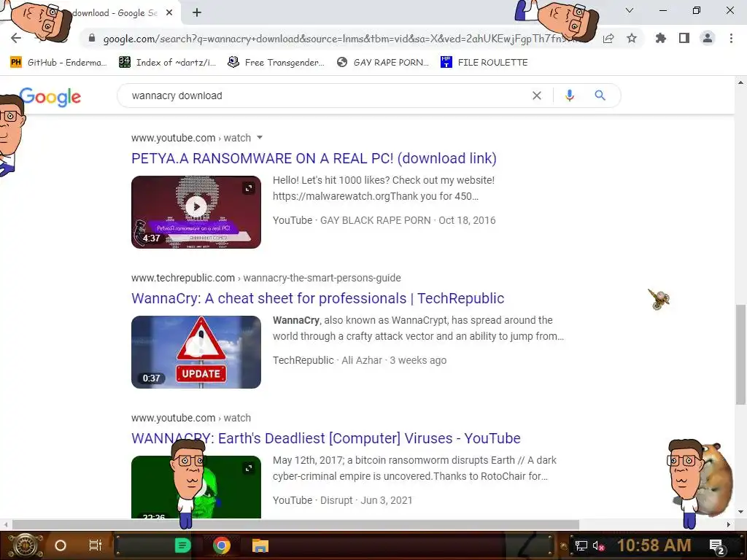The image size is (747, 560).
Task: Open Chrome's three-dot menu
Action: tap(731, 38)
